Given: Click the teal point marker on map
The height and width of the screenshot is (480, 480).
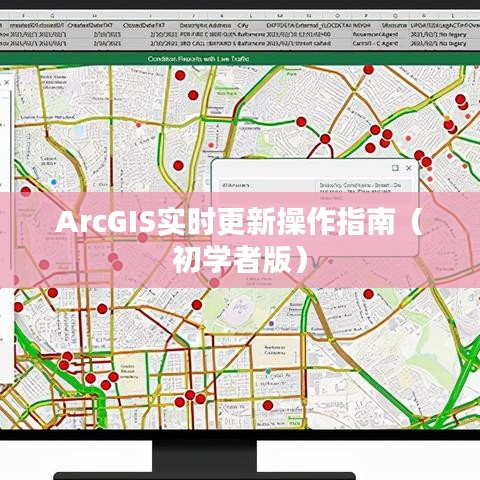Looking at the screenshot, I should click(x=268, y=371).
